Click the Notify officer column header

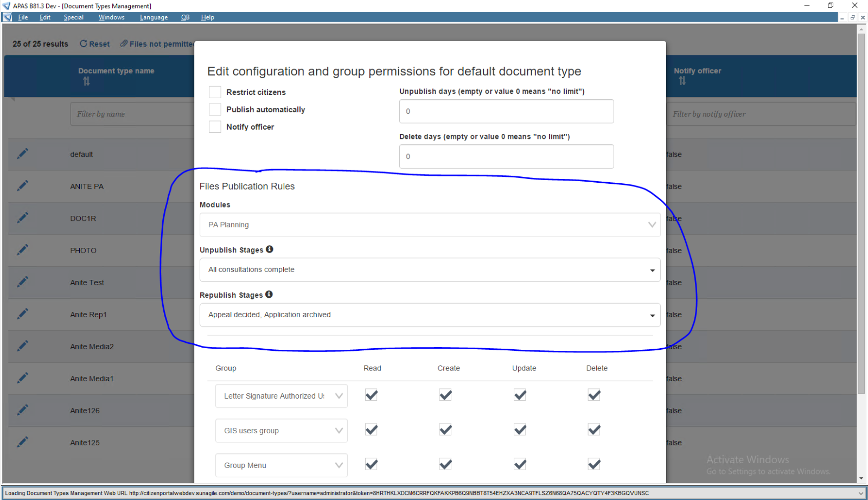point(697,71)
